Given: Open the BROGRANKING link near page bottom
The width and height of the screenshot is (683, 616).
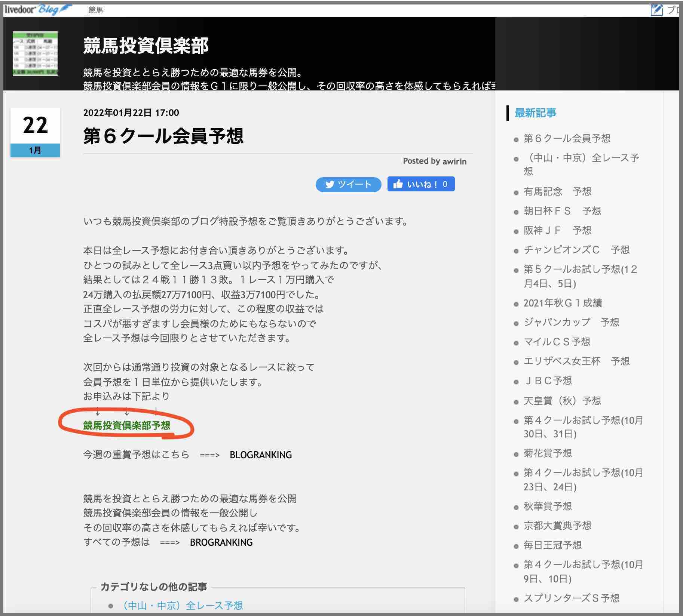Looking at the screenshot, I should tap(221, 542).
